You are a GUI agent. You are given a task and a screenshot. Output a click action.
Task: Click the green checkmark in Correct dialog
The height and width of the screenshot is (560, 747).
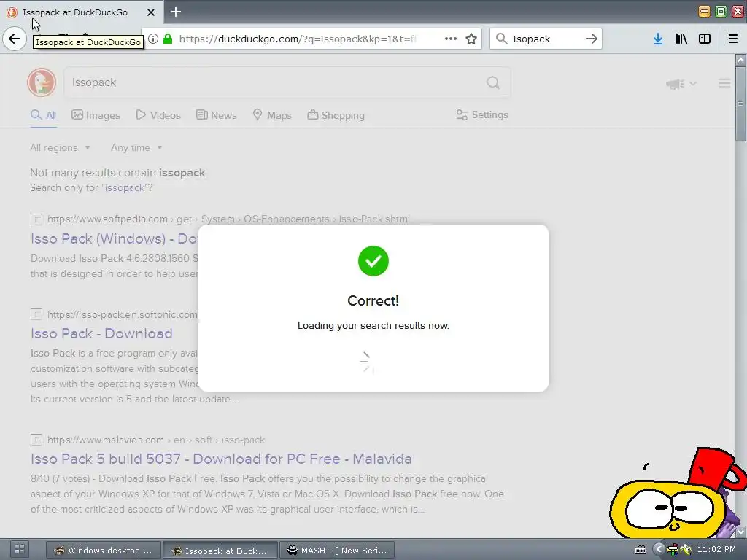[373, 261]
